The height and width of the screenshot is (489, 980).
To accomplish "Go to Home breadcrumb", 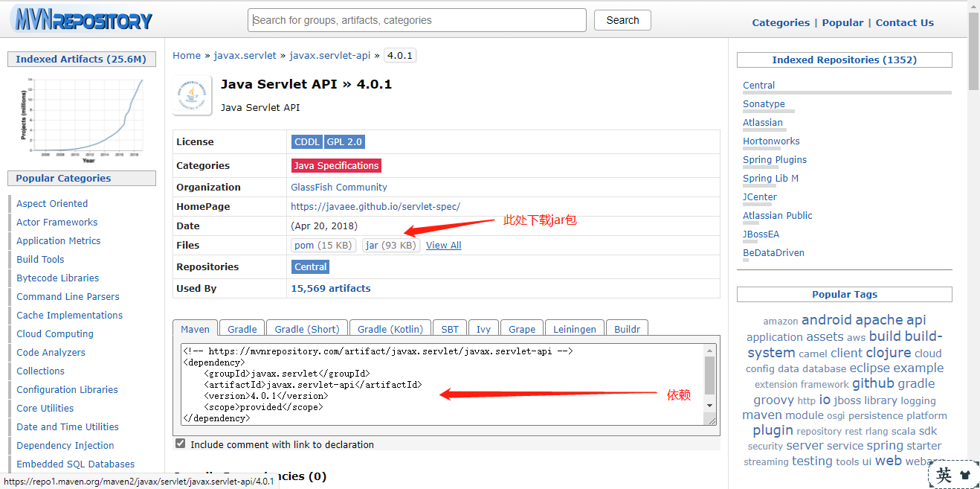I will 187,55.
